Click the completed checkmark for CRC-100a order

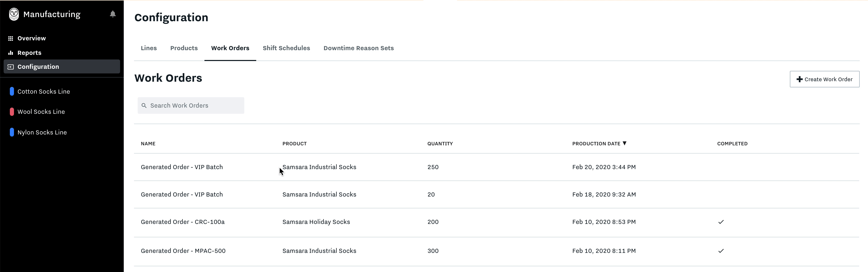[x=721, y=222]
